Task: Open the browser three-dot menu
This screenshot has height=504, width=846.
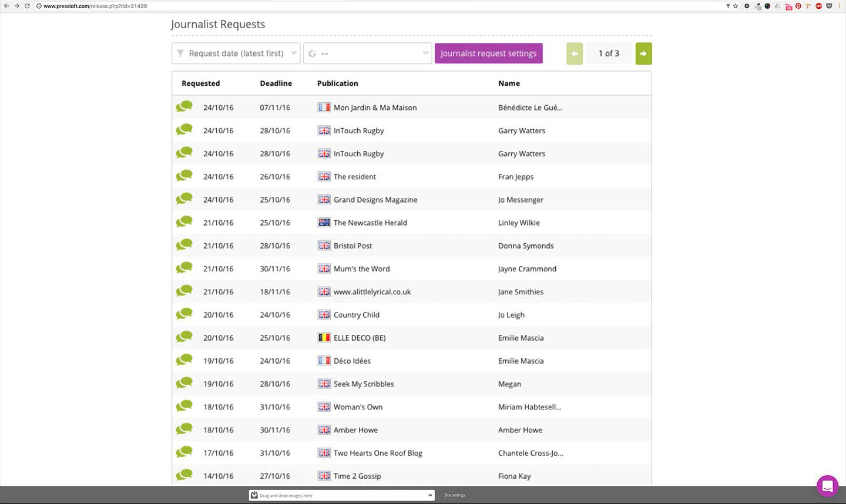Action: pos(839,6)
